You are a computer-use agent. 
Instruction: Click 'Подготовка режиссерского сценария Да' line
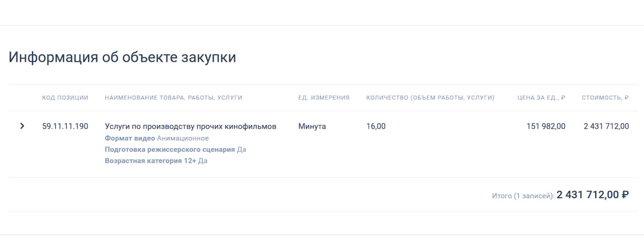coord(176,149)
